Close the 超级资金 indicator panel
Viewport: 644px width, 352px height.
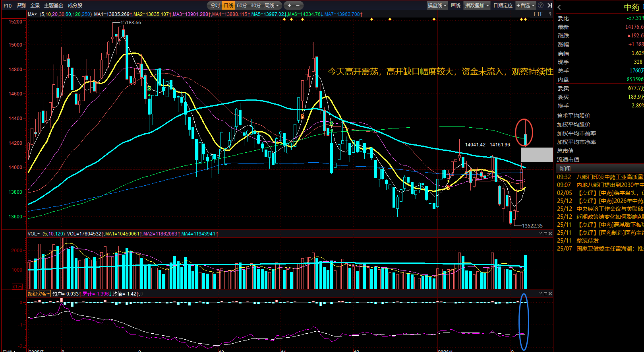(550, 294)
